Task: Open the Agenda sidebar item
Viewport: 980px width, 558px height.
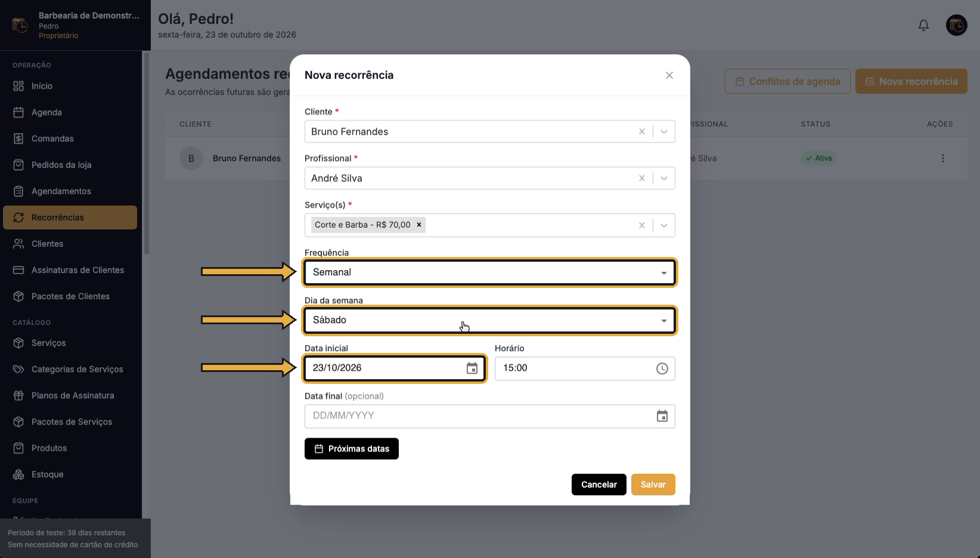Action: 70,112
